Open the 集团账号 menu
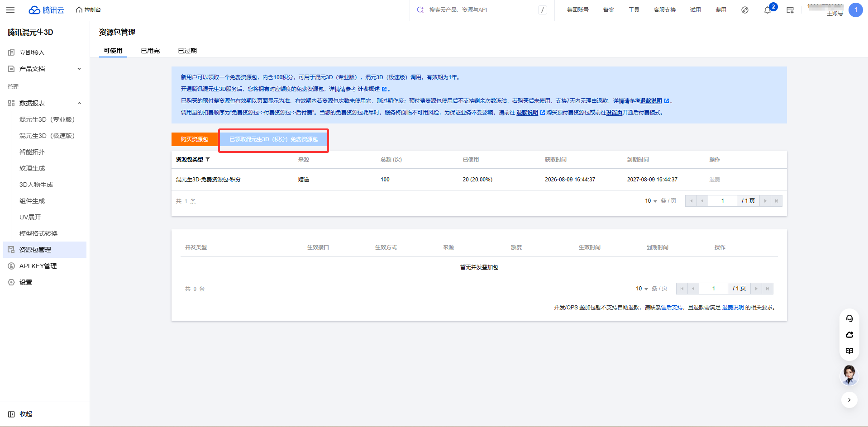Viewport: 868px width, 427px height. (x=578, y=10)
